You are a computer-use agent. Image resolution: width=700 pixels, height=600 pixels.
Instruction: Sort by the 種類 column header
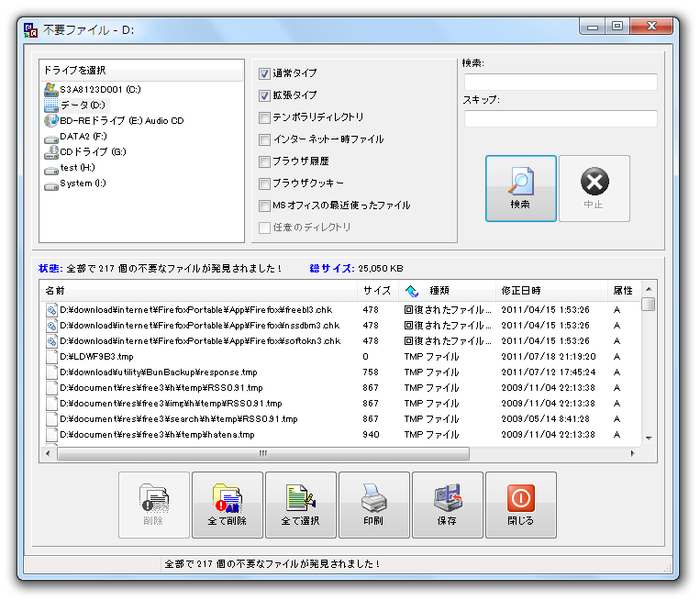click(448, 291)
